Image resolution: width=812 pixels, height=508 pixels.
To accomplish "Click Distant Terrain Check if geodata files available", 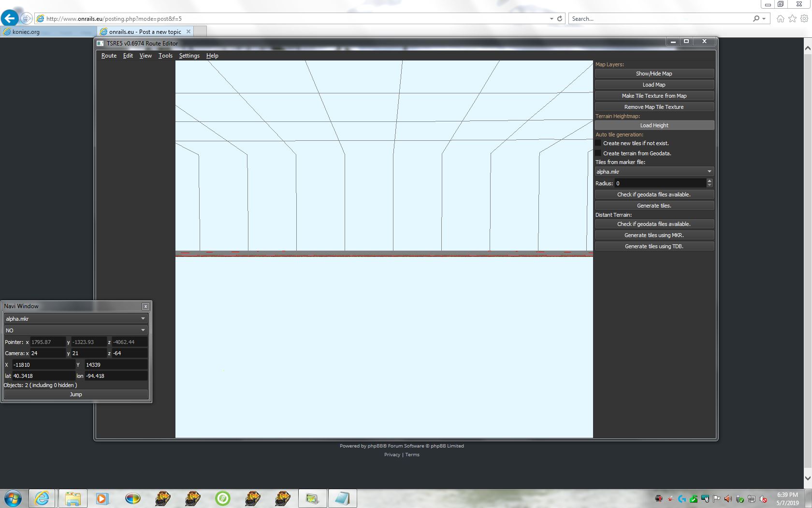I will pyautogui.click(x=654, y=224).
